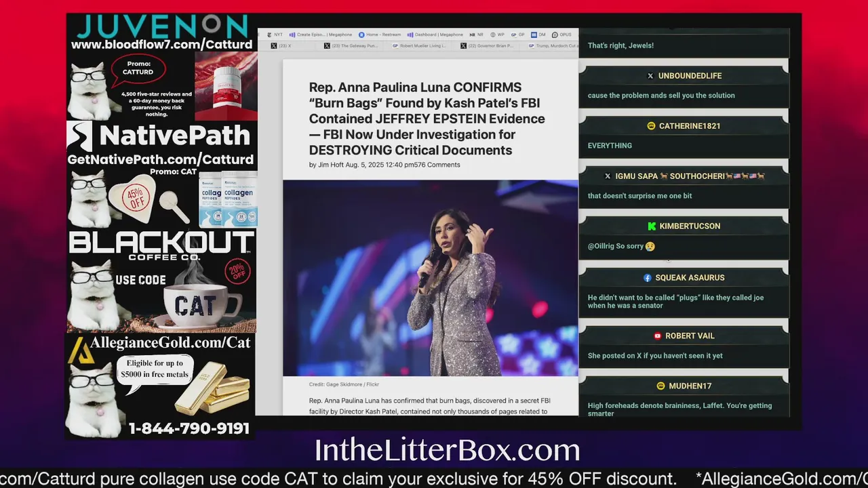
Task: Click "cause the problem" chat message
Action: tap(661, 96)
